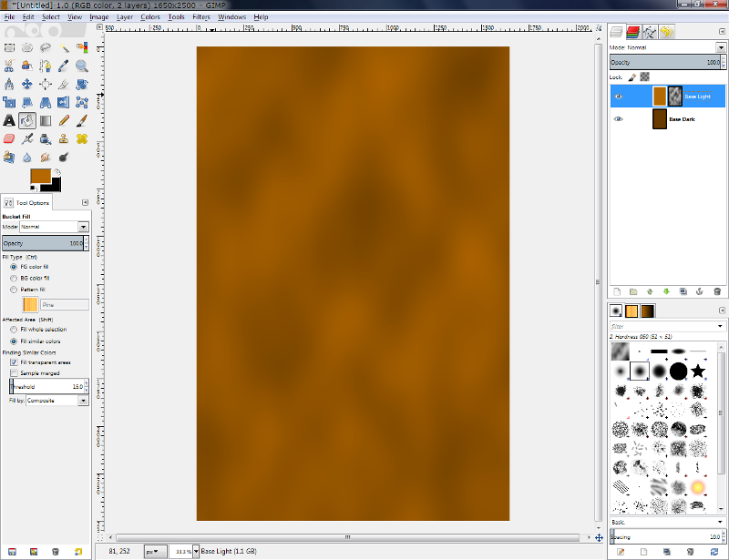This screenshot has height=560, width=729.
Task: Adjust the layer Opacity slider
Action: click(x=665, y=62)
